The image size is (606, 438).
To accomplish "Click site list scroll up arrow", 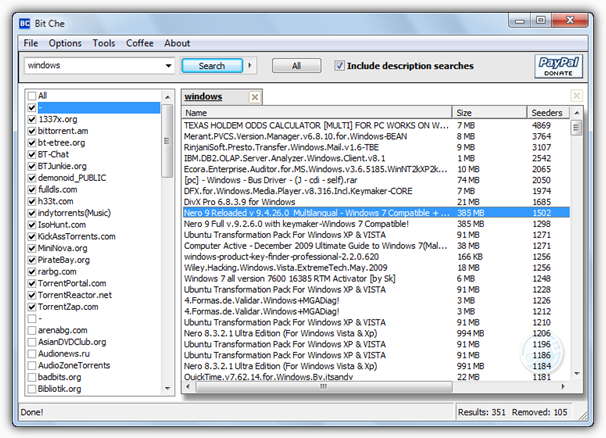I will [167, 97].
